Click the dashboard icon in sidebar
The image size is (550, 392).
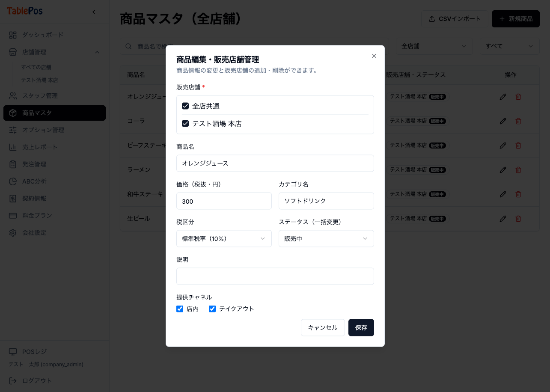point(13,35)
